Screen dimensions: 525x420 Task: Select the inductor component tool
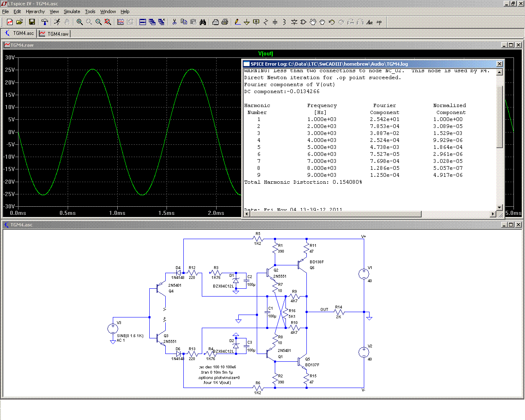[284, 22]
